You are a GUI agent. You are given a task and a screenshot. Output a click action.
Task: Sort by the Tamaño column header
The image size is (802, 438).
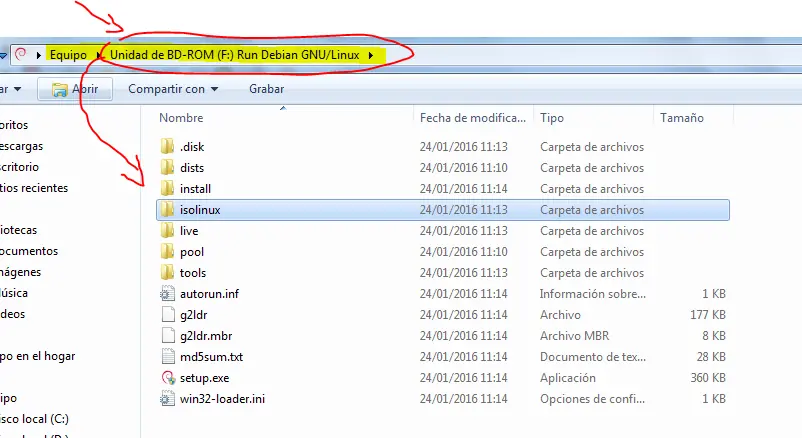coord(682,118)
